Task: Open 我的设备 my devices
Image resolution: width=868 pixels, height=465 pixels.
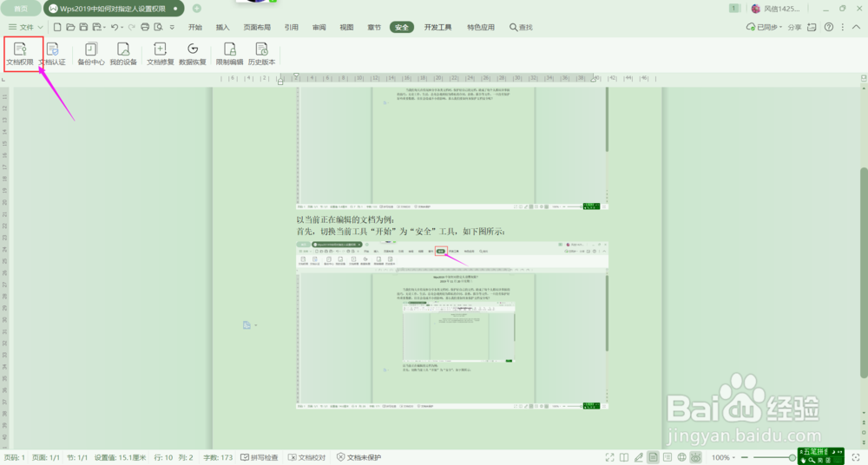Action: click(x=123, y=55)
